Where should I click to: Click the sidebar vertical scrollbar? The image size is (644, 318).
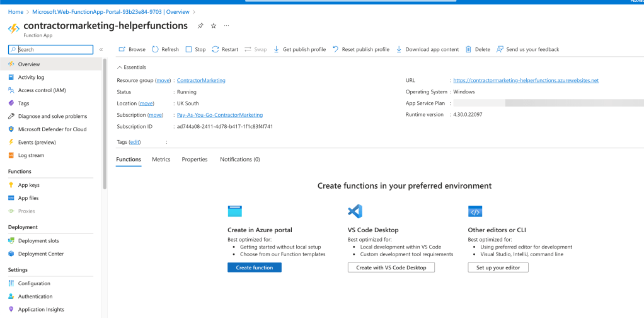[x=105, y=124]
